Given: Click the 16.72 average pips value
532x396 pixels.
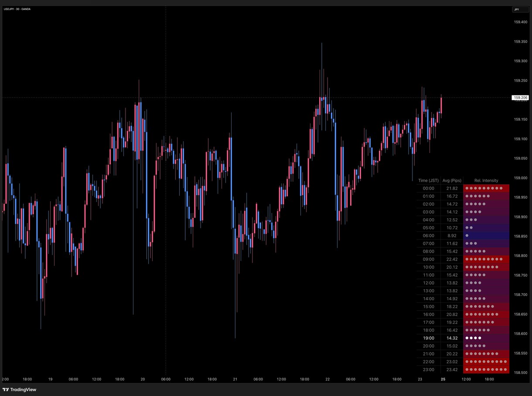Looking at the screenshot, I should pyautogui.click(x=452, y=196).
